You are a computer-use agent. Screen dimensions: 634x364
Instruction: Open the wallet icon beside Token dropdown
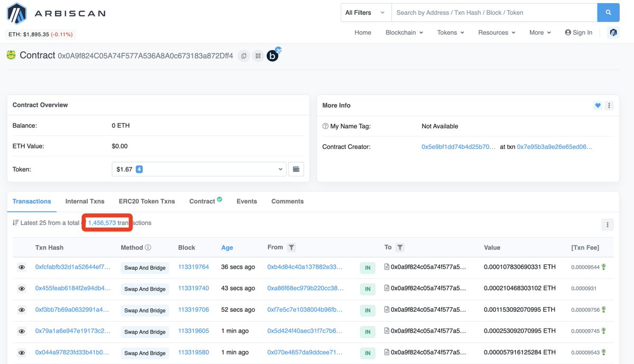point(296,169)
